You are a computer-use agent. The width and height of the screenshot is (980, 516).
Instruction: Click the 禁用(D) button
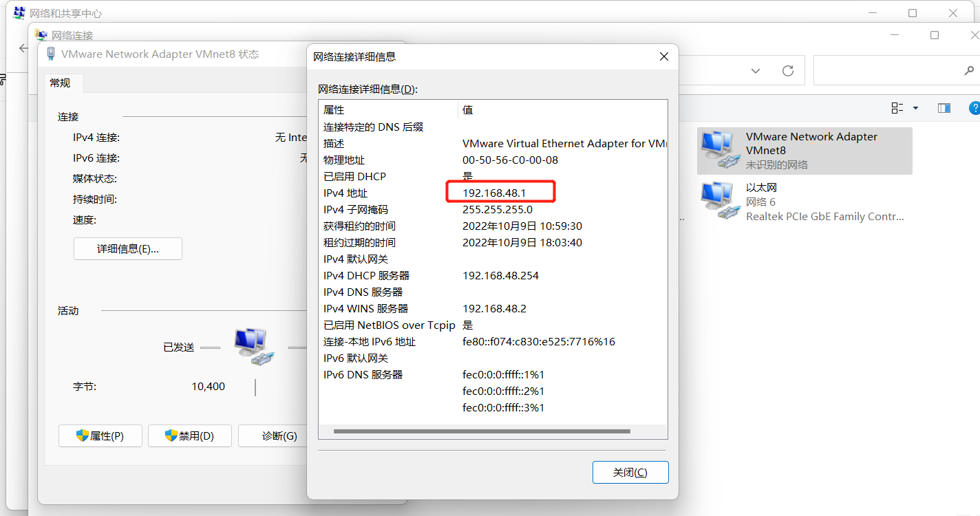tap(190, 436)
